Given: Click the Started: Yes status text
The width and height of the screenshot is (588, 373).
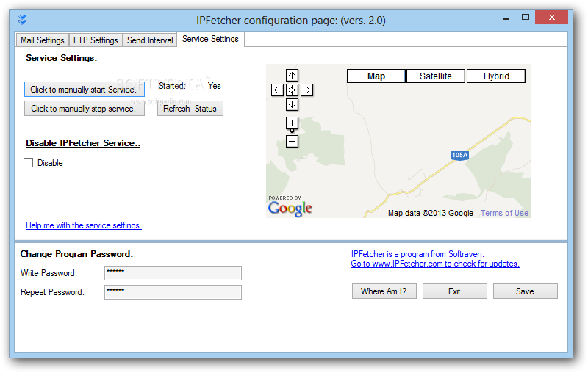Looking at the screenshot, I should [190, 86].
